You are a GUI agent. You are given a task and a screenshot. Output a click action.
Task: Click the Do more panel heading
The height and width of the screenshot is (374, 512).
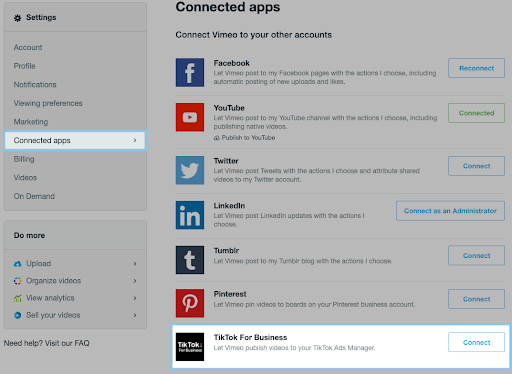(x=29, y=235)
